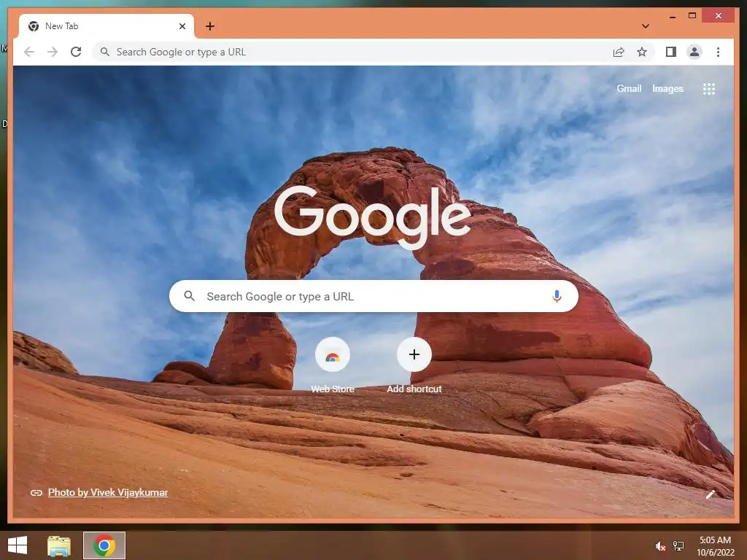Screen dimensions: 747x560
Task: Open the Web Store shortcut
Action: pyautogui.click(x=333, y=365)
